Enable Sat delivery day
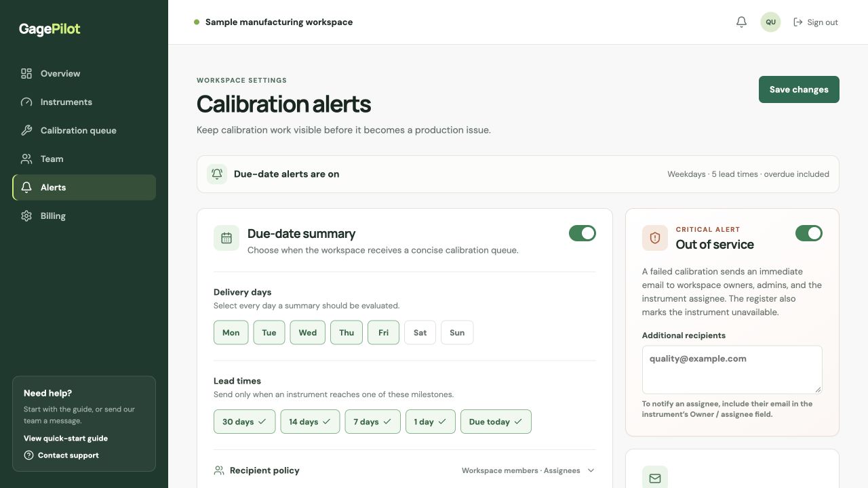 click(420, 333)
